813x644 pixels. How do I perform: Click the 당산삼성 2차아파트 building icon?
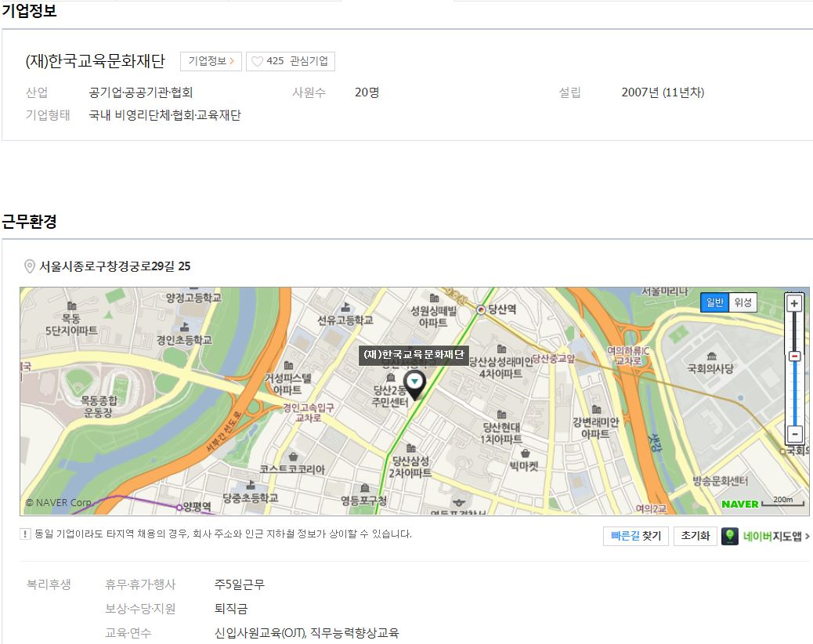410,448
